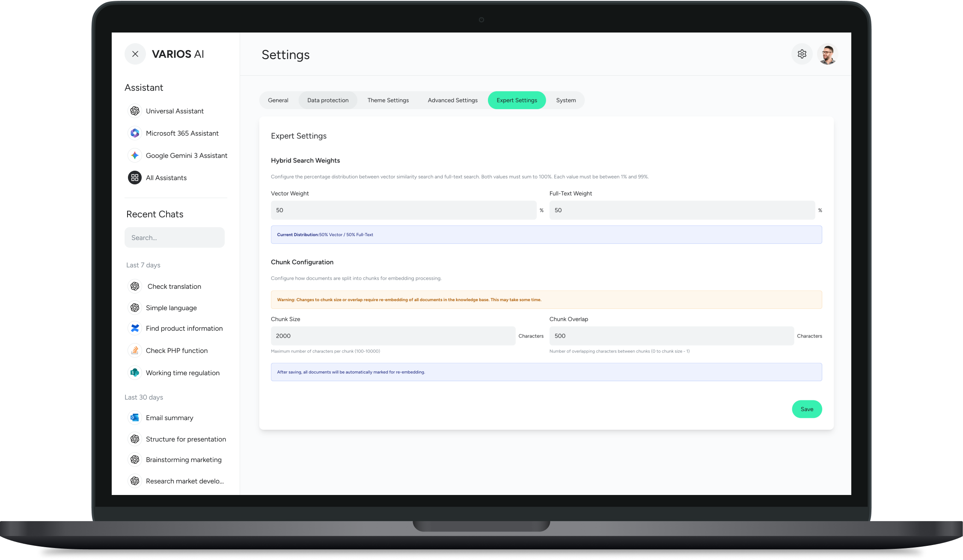The height and width of the screenshot is (560, 963).
Task: Switch to the Theme Settings tab
Action: pos(388,100)
